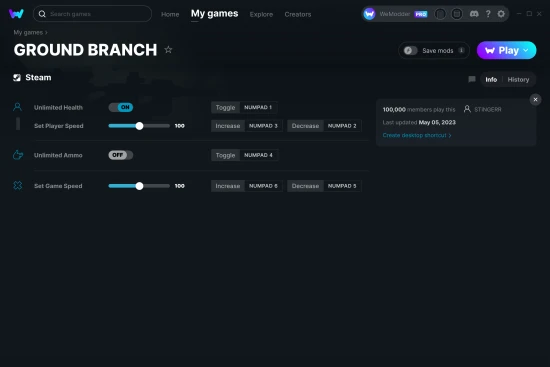This screenshot has width=550, height=367.
Task: Switch to the Explore tab
Action: tap(261, 14)
